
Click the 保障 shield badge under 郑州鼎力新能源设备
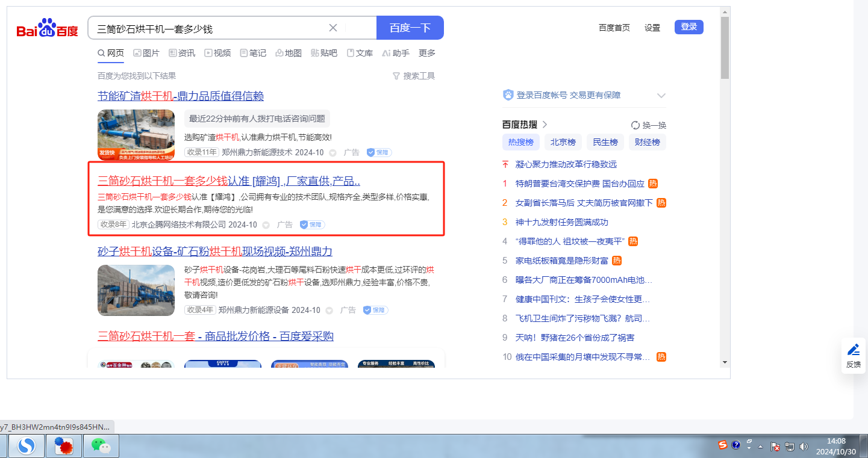pyautogui.click(x=375, y=310)
